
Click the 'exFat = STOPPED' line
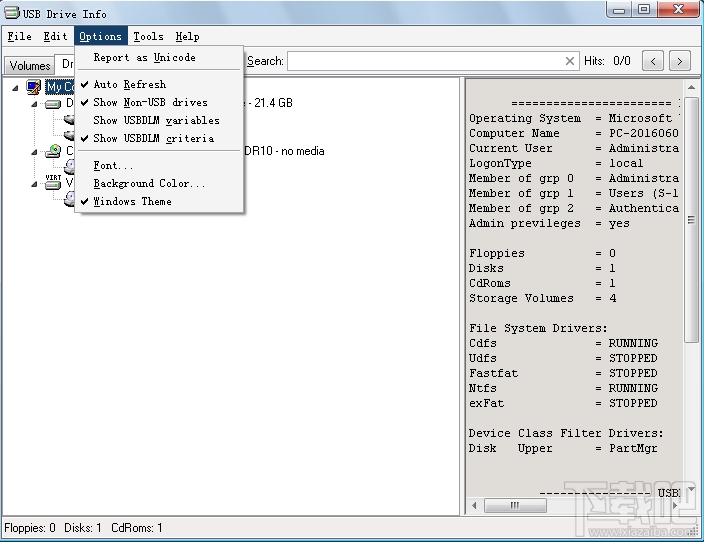click(563, 403)
